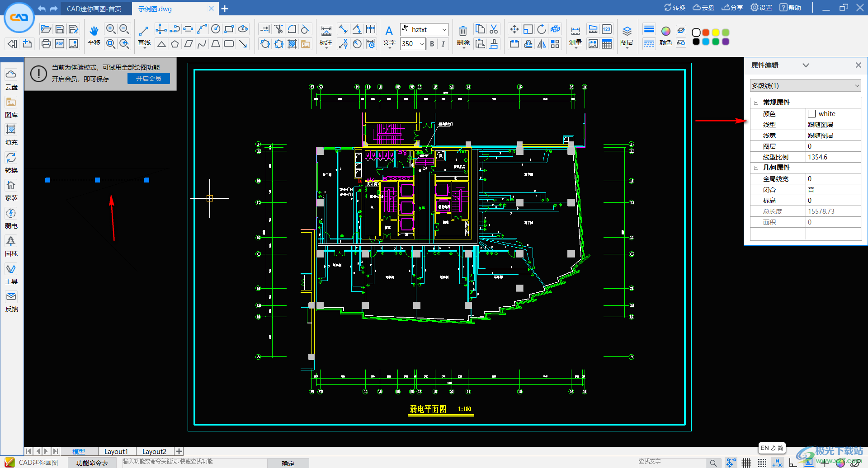Open the 转换 menu in title bar
Image resolution: width=868 pixels, height=468 pixels.
point(675,8)
